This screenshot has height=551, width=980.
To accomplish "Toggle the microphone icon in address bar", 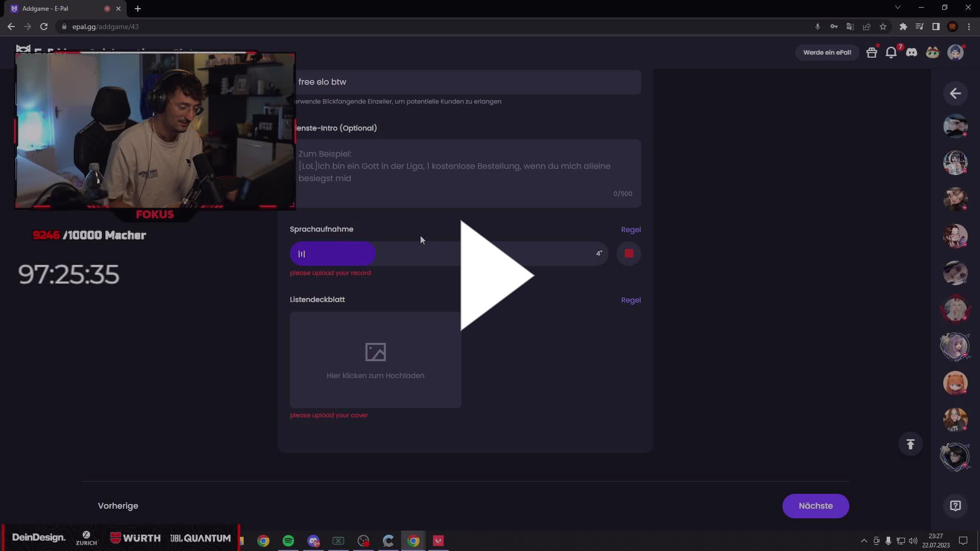I will coord(817,26).
